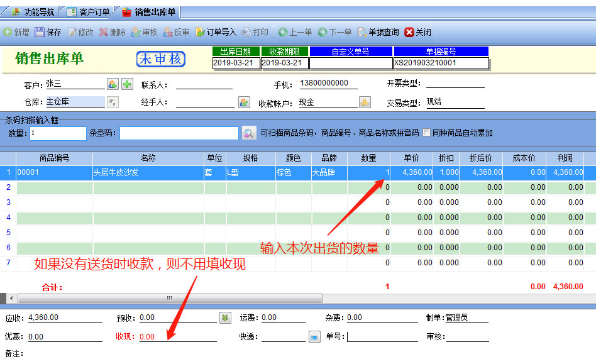Click the 订单导入 (Import order) icon
The image size is (596, 364).
200,32
